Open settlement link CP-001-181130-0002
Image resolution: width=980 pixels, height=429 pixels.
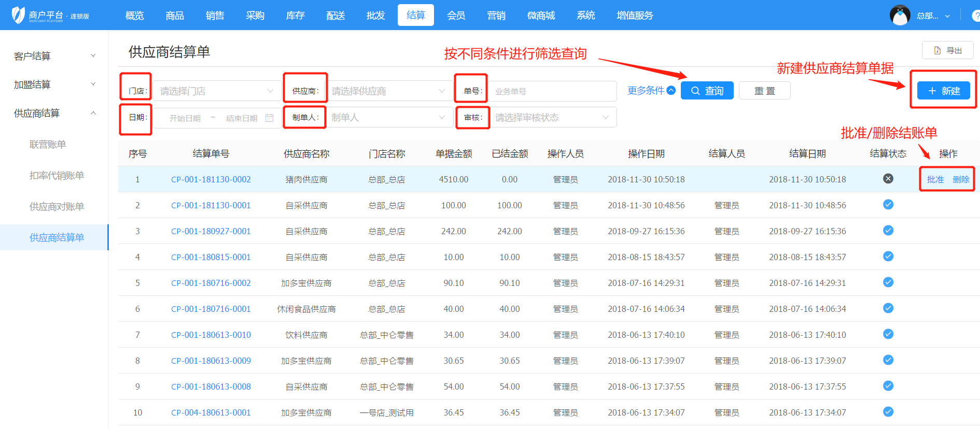[x=211, y=179]
